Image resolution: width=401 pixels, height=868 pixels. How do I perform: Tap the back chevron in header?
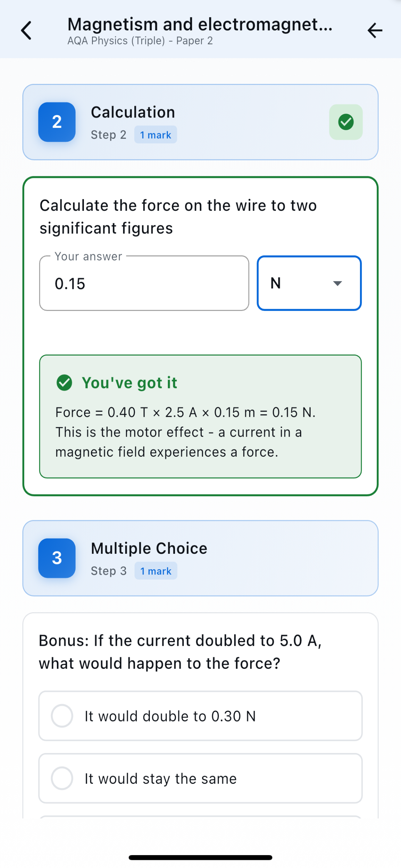pos(26,30)
